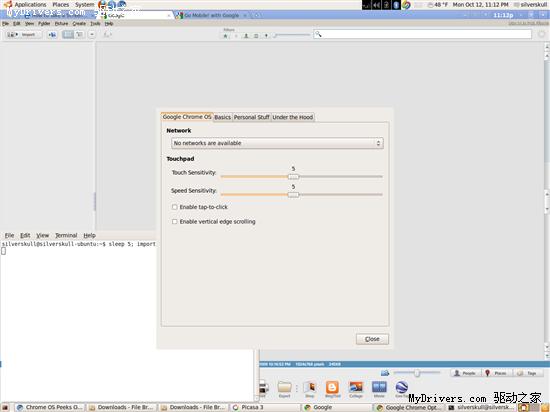The image size is (550, 412).
Task: Click the Shop icon in Picasa tray
Action: (x=310, y=389)
